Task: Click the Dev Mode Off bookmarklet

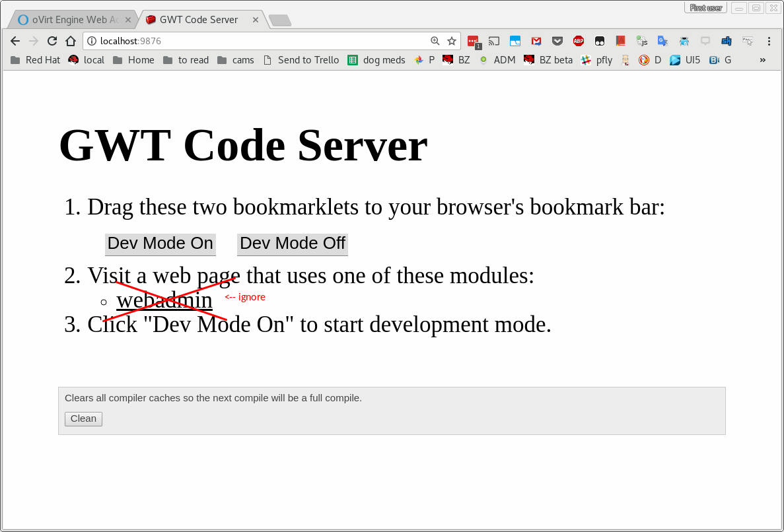Action: 292,244
